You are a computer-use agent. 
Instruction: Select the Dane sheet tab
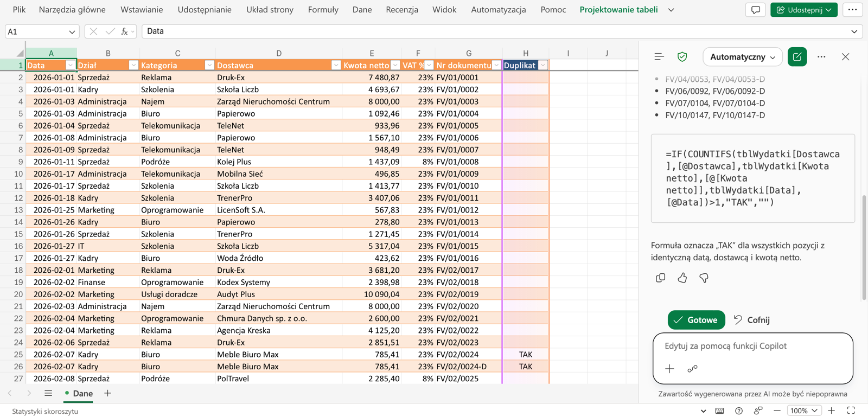(x=79, y=393)
